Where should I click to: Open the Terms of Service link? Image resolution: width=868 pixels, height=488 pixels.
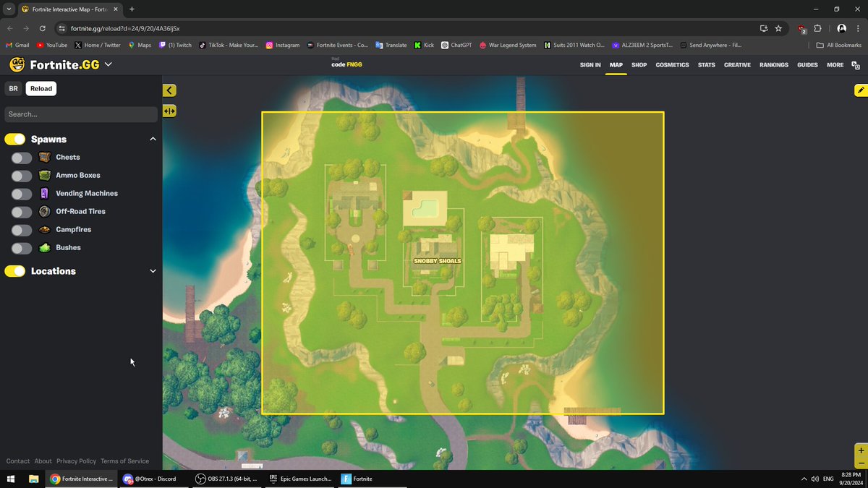click(x=124, y=461)
